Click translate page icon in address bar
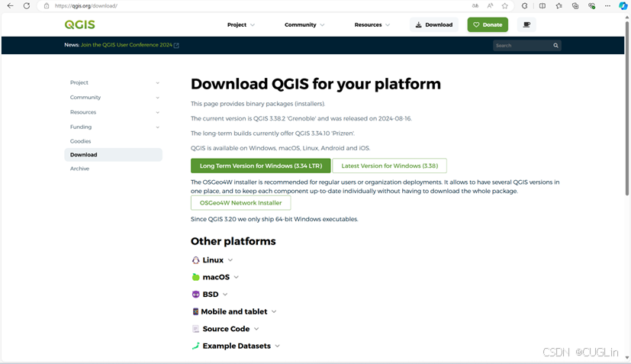Screen dimensions: 631x364 (475, 5)
